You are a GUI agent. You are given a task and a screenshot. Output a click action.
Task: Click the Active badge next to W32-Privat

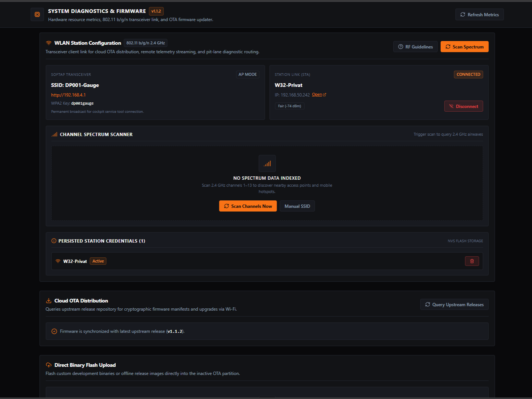[x=98, y=261]
